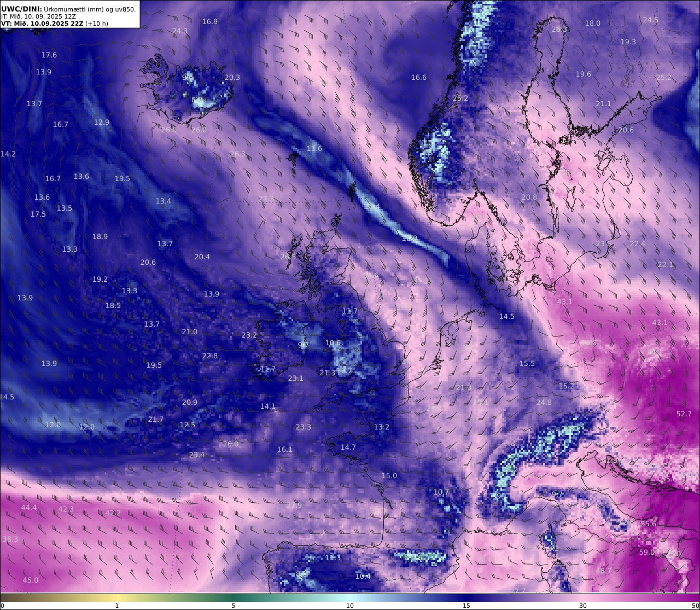Click the 18.9 value on the map

coord(100,236)
